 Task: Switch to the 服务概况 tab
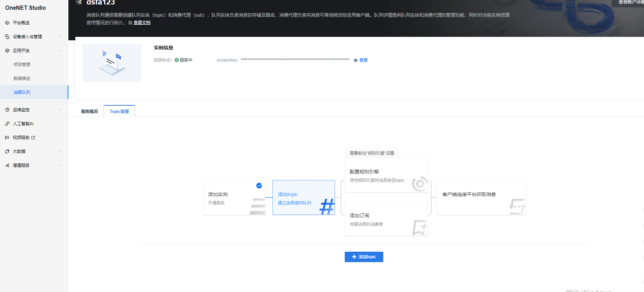pos(90,112)
